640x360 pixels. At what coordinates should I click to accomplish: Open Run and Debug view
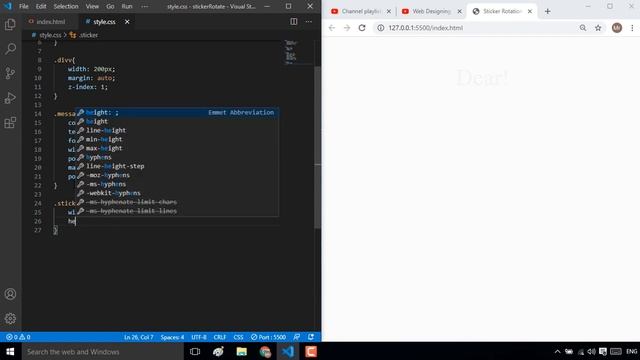coord(10,98)
